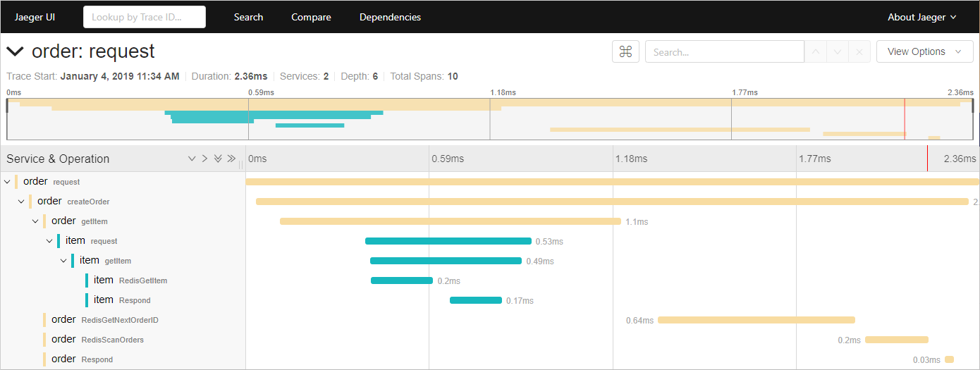
Task: Click the RedisScanOrders 0.2ms span bar
Action: tap(897, 340)
